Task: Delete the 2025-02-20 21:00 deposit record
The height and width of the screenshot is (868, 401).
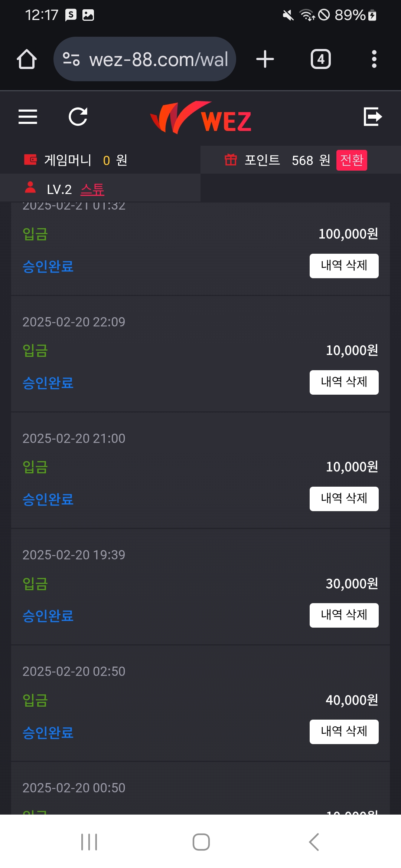Action: click(344, 499)
